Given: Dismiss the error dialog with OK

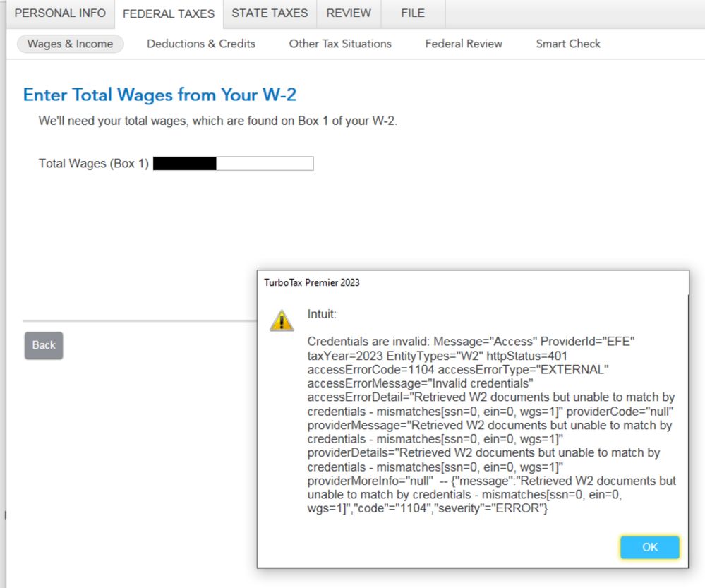Looking at the screenshot, I should (650, 547).
